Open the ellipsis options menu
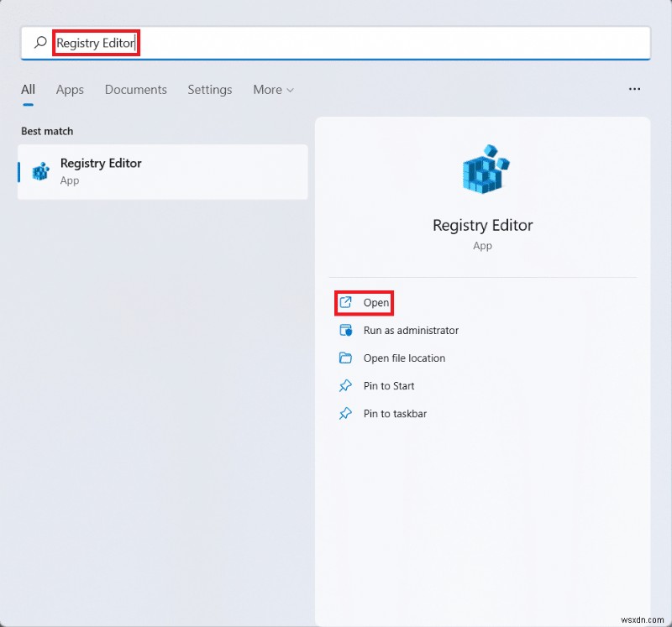 pyautogui.click(x=634, y=88)
